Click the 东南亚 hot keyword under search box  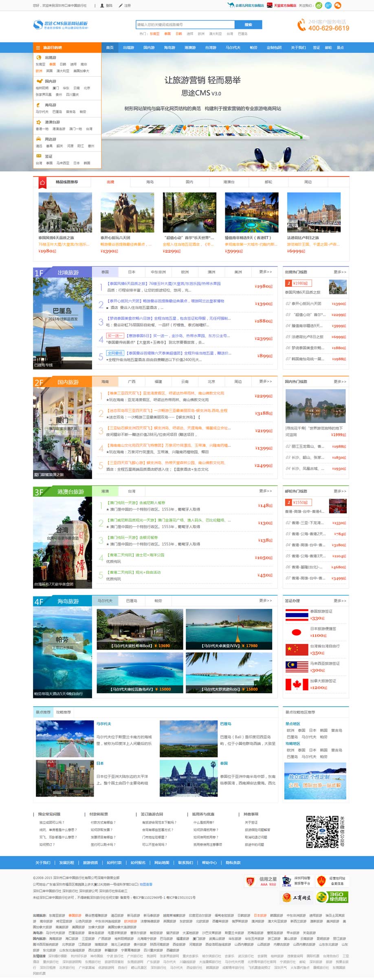point(154,34)
